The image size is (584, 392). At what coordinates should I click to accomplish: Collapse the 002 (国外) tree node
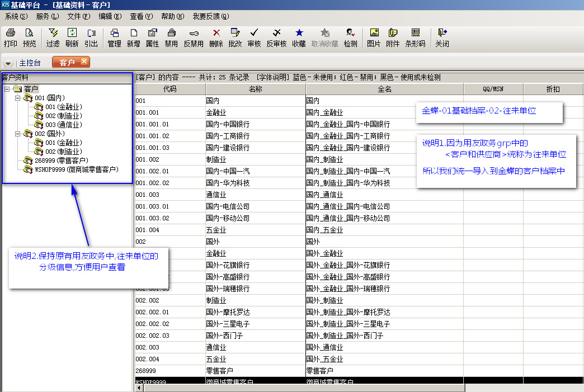tap(18, 134)
